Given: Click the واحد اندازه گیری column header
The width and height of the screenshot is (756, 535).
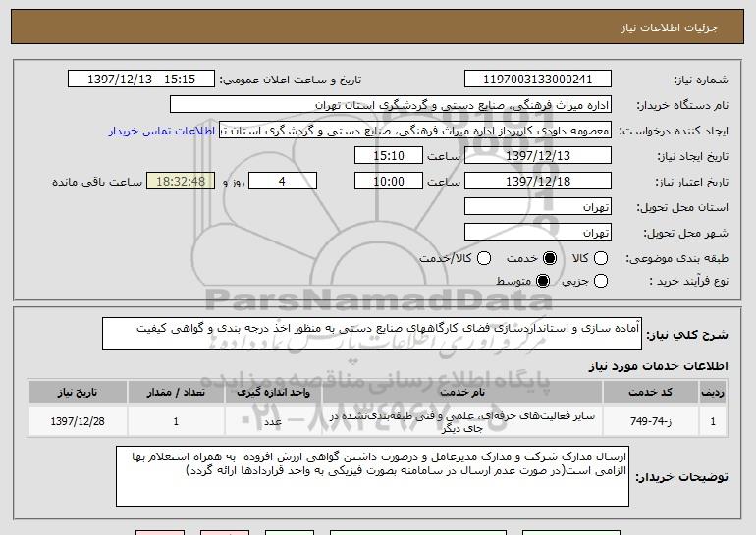Looking at the screenshot, I should click(x=273, y=393).
